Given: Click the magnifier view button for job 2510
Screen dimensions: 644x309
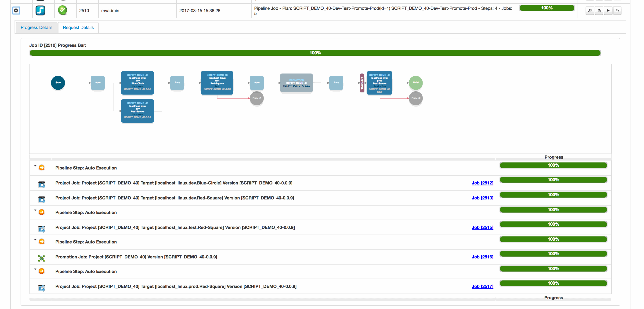Looking at the screenshot, I should [590, 11].
